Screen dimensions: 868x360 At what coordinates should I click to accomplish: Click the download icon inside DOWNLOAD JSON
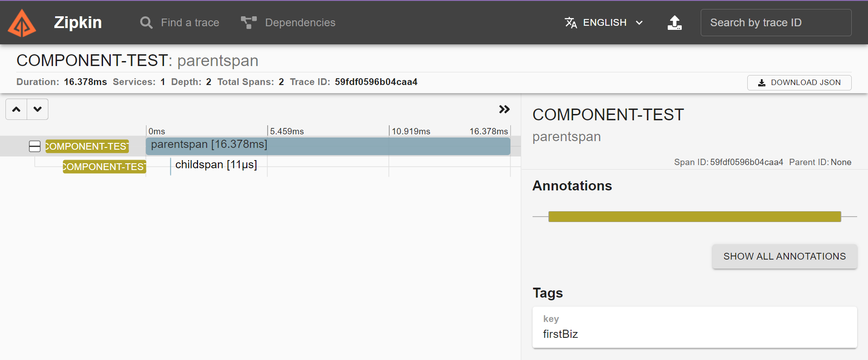pyautogui.click(x=762, y=83)
